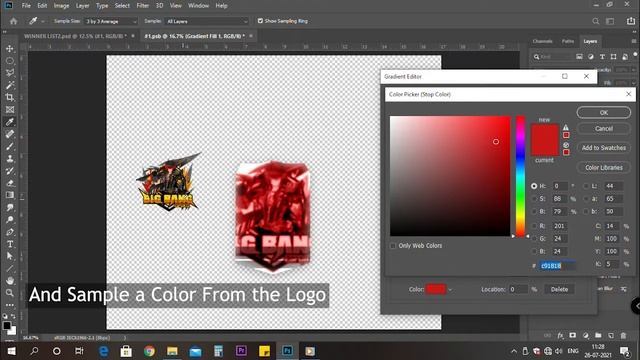Click Delete button in Gradient Editor

pos(559,289)
